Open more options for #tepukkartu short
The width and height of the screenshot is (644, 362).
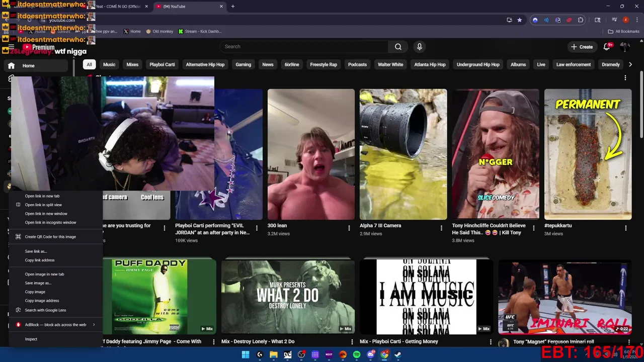(x=626, y=228)
